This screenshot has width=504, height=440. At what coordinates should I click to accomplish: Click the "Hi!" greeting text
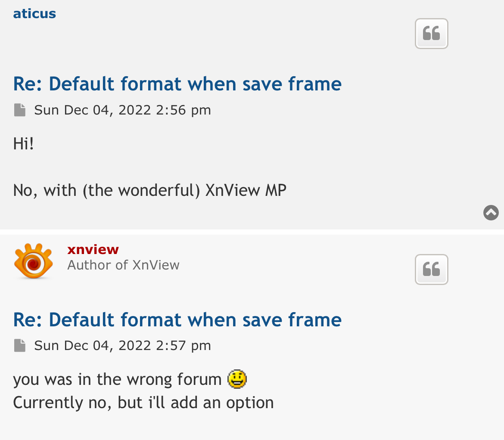pos(23,143)
